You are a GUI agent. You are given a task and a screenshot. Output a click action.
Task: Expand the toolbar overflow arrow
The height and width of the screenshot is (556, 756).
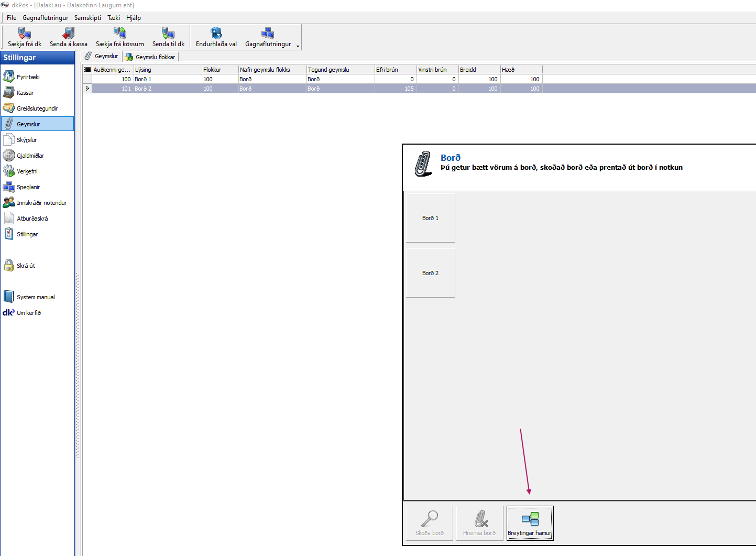(x=298, y=46)
